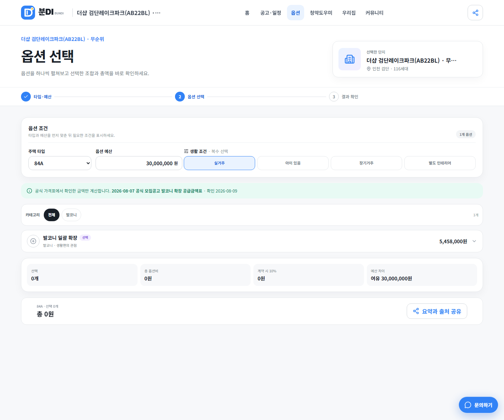Expand the 발코니 일괄 확장 row chevron
Screen dimensions: 504x420
click(x=474, y=241)
